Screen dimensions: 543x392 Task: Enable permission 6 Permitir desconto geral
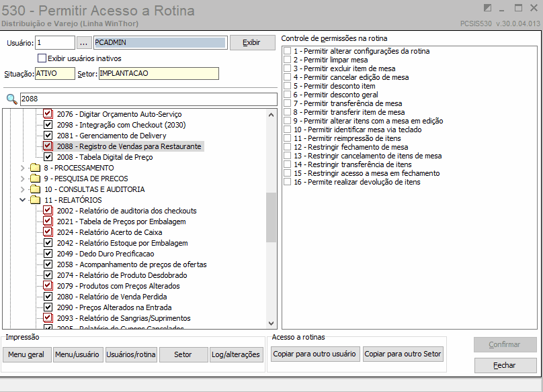click(287, 95)
